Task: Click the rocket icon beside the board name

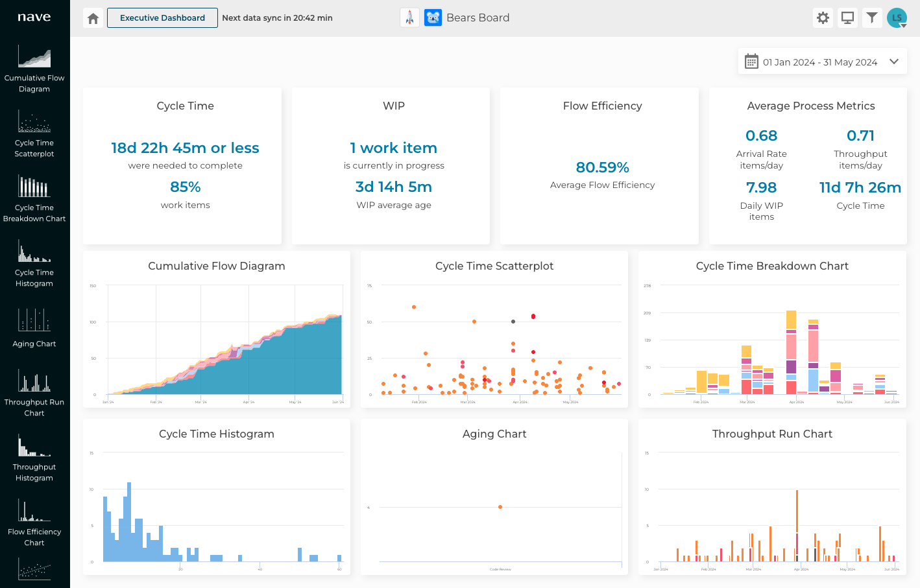Action: click(409, 18)
